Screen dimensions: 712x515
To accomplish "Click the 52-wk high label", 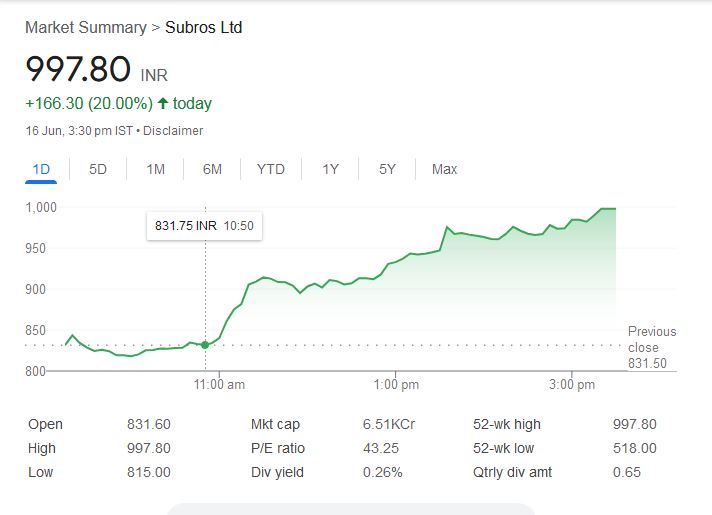I will coord(507,424).
